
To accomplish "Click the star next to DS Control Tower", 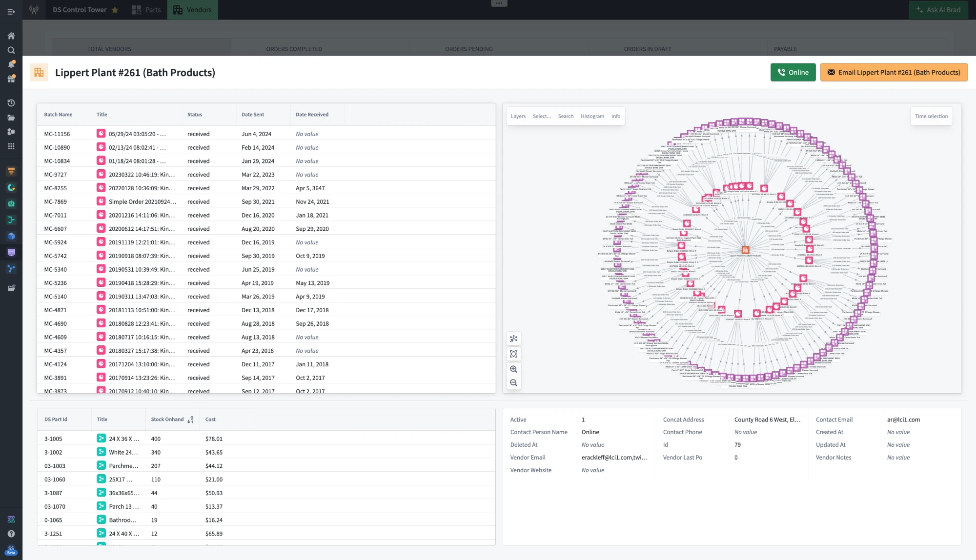I will 115,10.
